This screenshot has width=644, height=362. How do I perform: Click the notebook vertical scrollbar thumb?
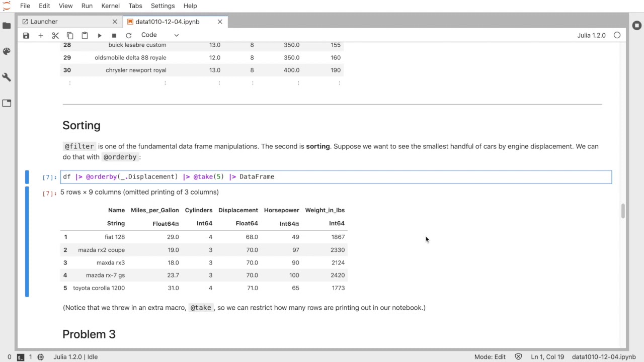pos(623,211)
